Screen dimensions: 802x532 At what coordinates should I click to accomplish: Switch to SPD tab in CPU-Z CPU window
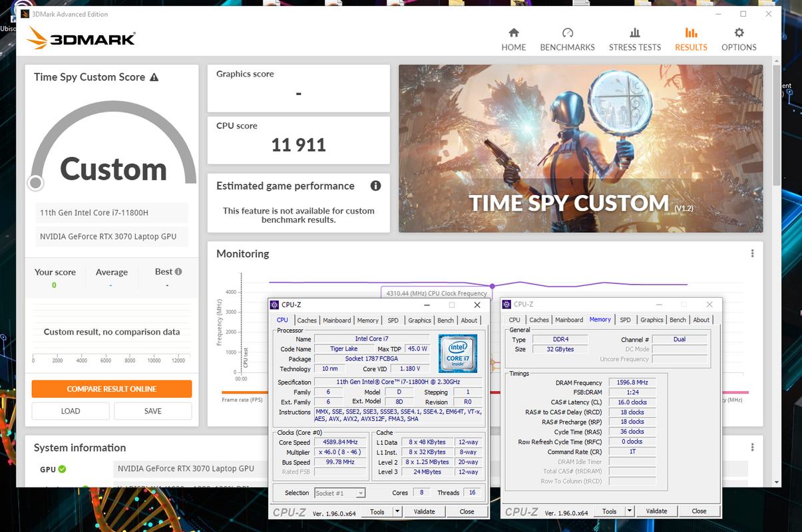[x=393, y=321]
